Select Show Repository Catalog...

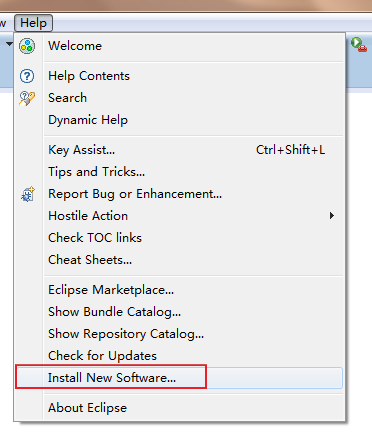pos(179,334)
